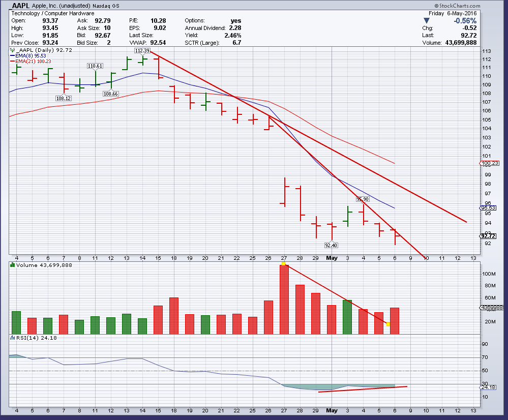This screenshot has height=420, width=508.
Task: Click the Open value 93.37
Action: [x=50, y=20]
